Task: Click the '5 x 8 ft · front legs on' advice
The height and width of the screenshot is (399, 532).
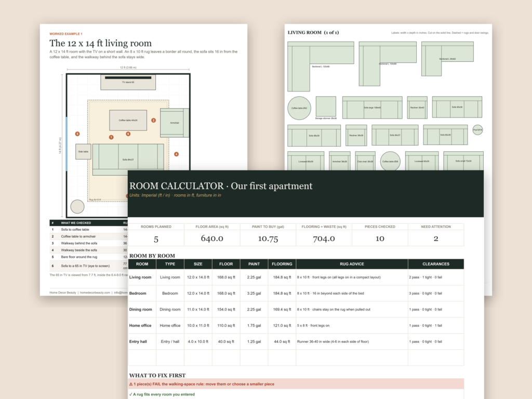Action: (x=313, y=325)
